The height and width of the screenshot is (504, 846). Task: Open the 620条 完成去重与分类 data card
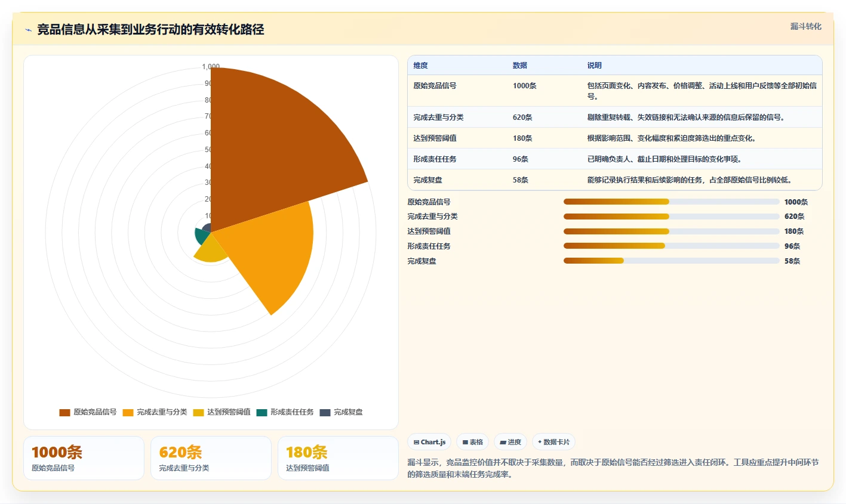click(211, 458)
